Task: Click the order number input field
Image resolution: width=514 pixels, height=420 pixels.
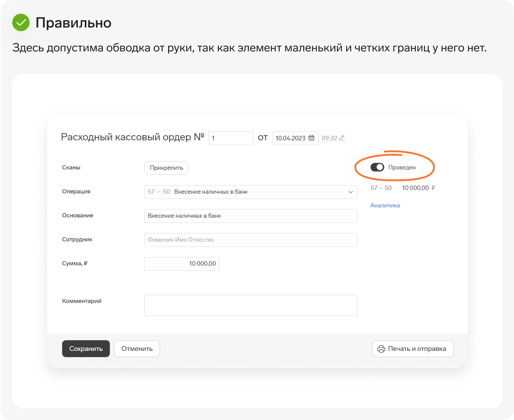Action: [x=231, y=138]
